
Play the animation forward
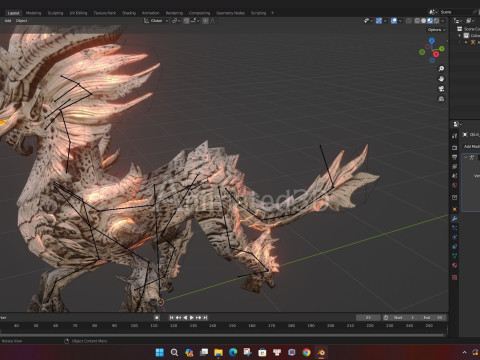[x=192, y=317]
